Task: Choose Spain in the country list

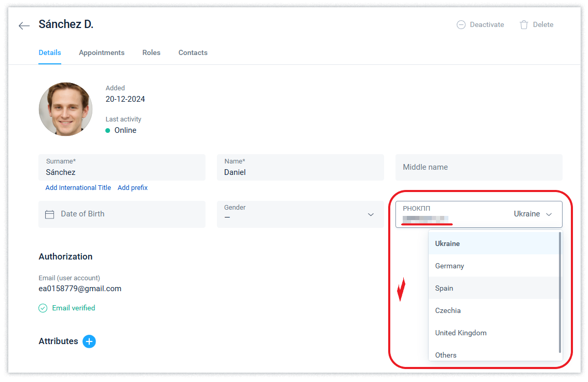Action: click(x=444, y=288)
